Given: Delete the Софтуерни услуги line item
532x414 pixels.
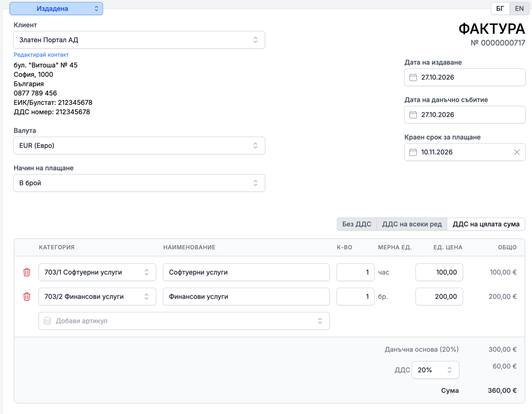Looking at the screenshot, I should click(x=27, y=272).
